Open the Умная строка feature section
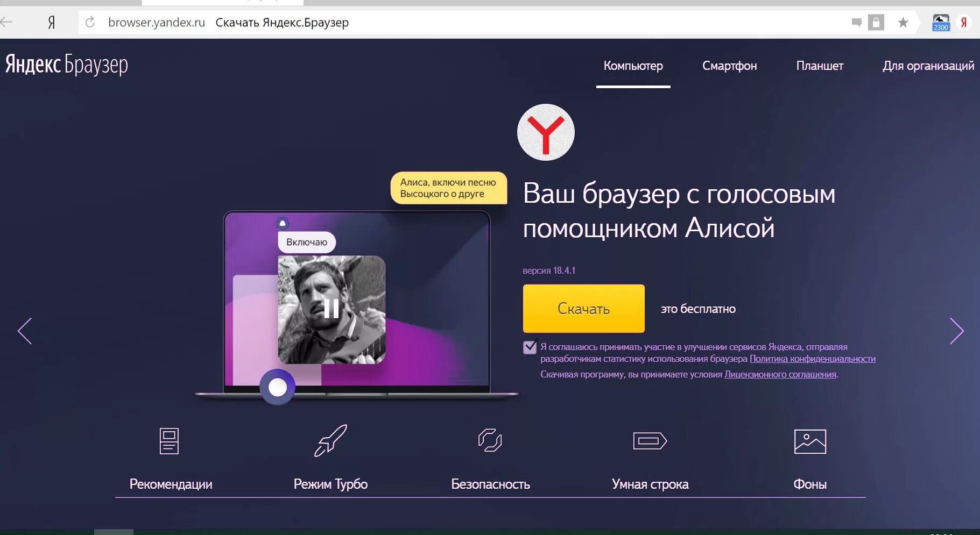Viewport: 980px width, 535px height. click(x=650, y=484)
